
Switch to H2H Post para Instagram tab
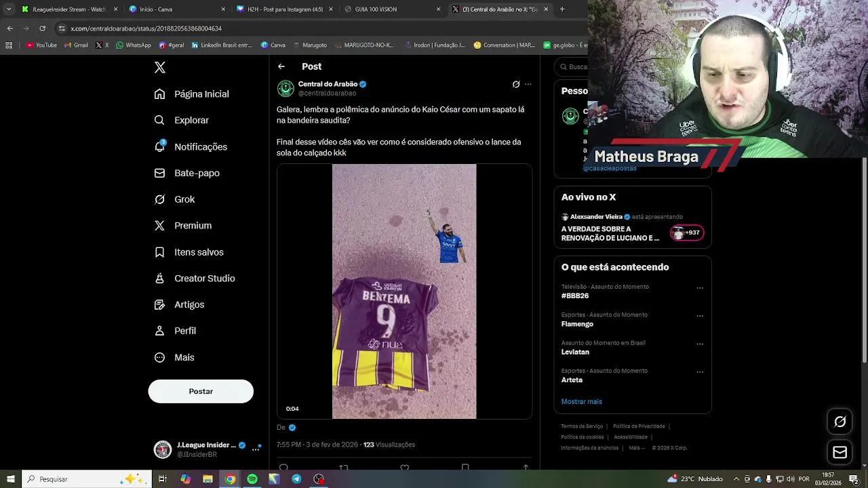tap(285, 9)
